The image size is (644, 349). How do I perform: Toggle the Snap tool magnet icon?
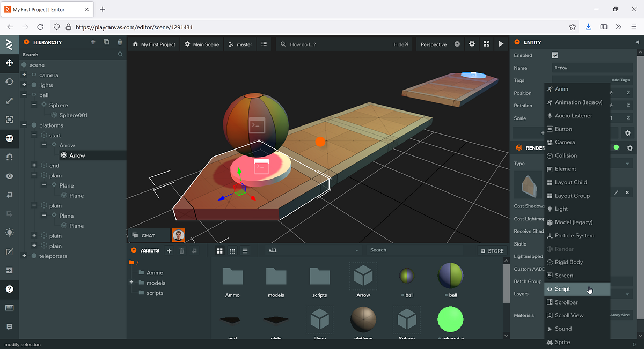pyautogui.click(x=9, y=157)
